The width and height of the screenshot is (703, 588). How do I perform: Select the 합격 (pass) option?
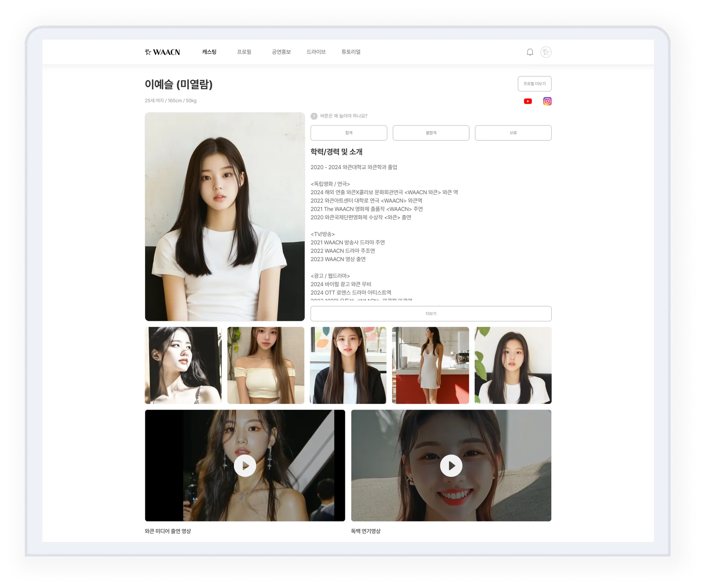(349, 133)
